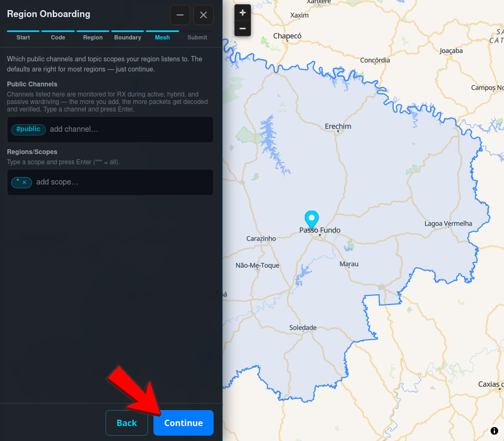Screen dimensions: 504x441
Task: Close the Region Onboarding panel
Action: click(x=204, y=15)
